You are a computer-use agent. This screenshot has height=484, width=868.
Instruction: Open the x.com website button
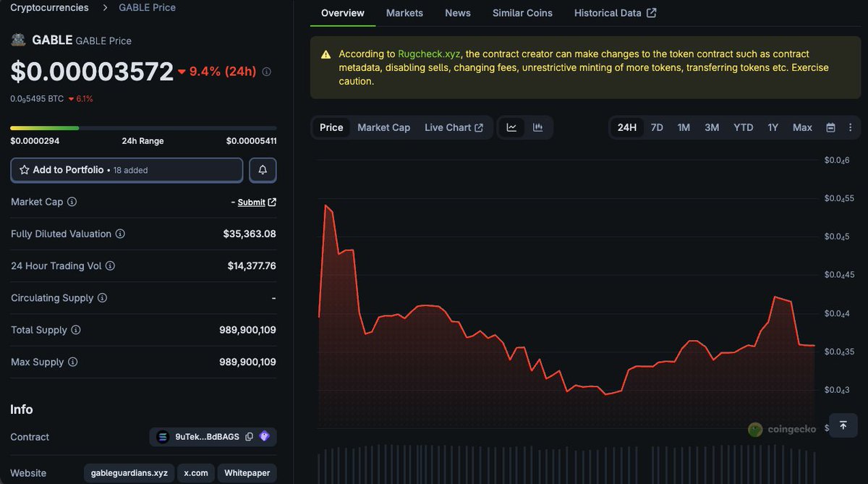click(195, 473)
